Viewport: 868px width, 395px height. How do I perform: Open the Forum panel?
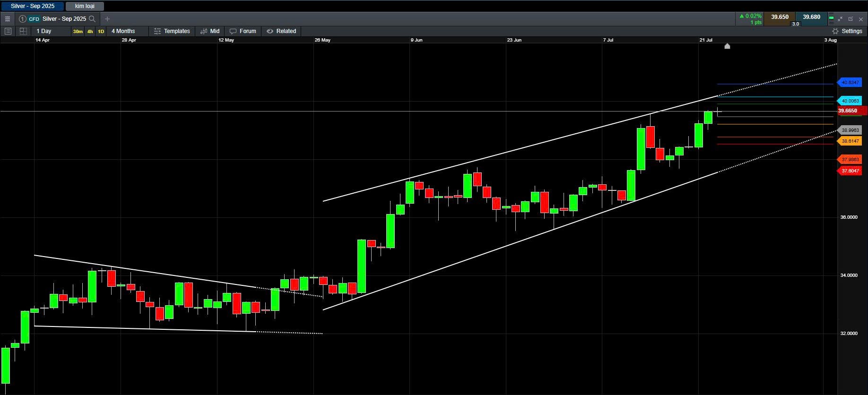click(243, 31)
